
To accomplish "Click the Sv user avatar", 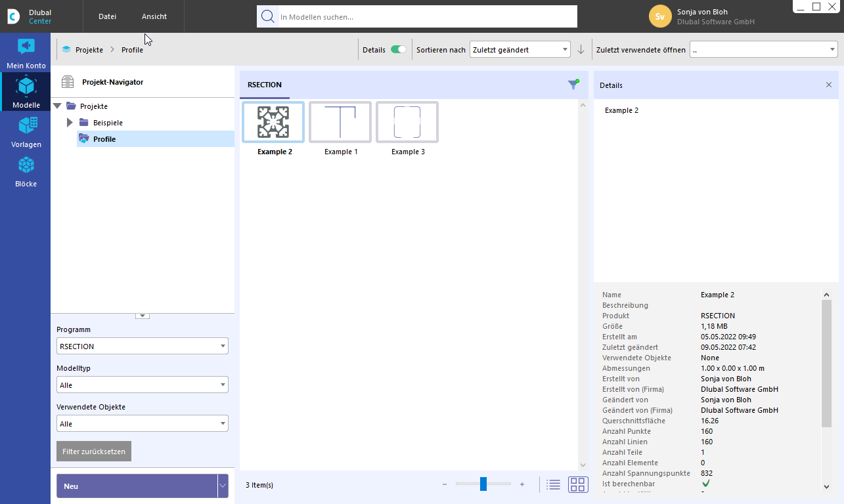I will coord(660,16).
